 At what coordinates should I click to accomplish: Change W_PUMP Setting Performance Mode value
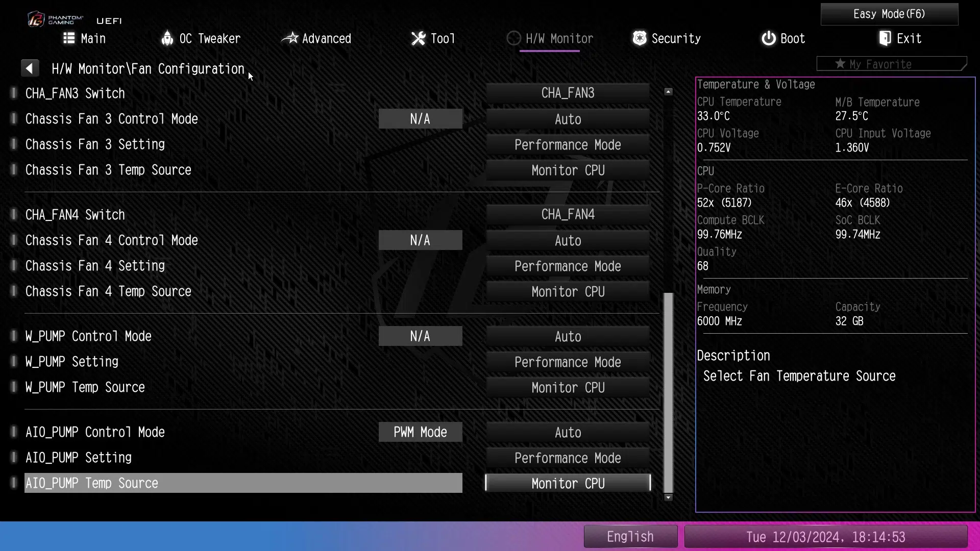click(568, 362)
